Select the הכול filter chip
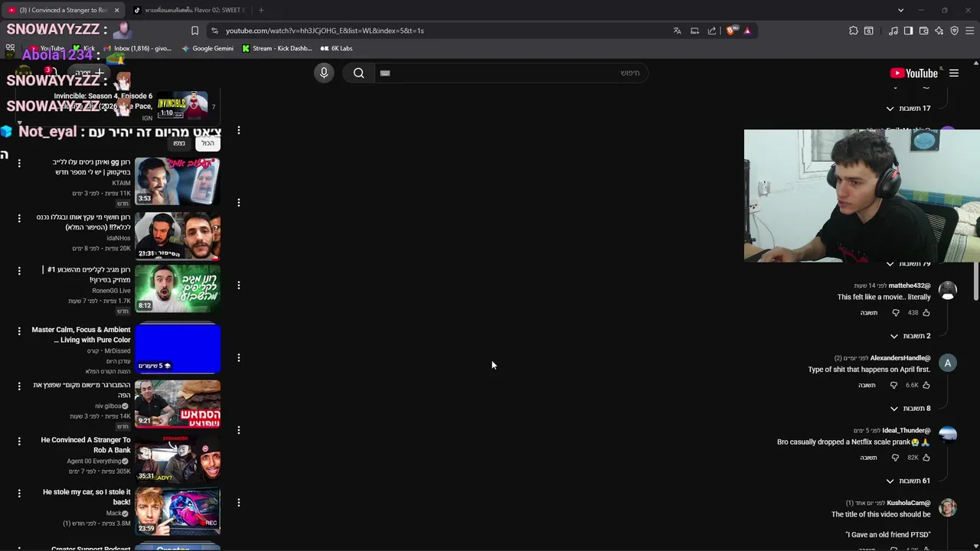The width and height of the screenshot is (980, 551). coord(207,143)
